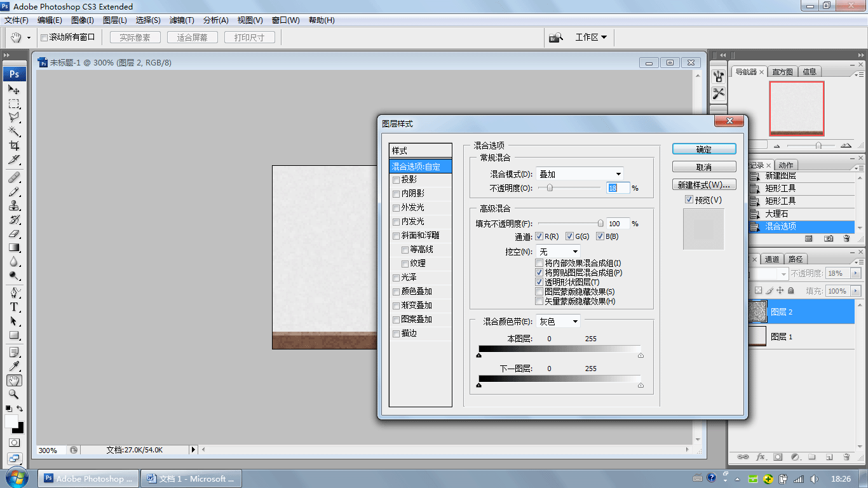868x488 pixels.
Task: Click the 填充不透明度 slider track
Action: click(570, 224)
